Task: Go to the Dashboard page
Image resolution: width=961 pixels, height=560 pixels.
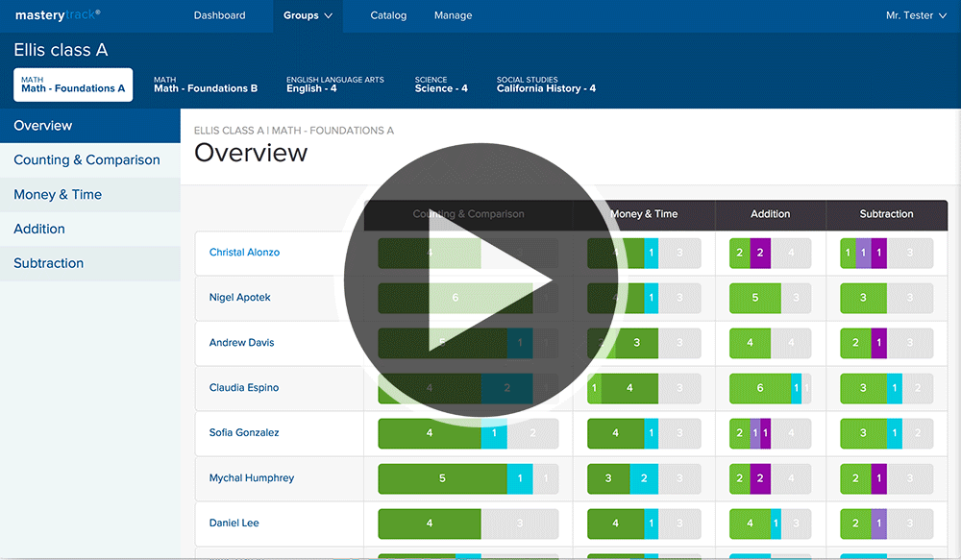Action: [219, 15]
